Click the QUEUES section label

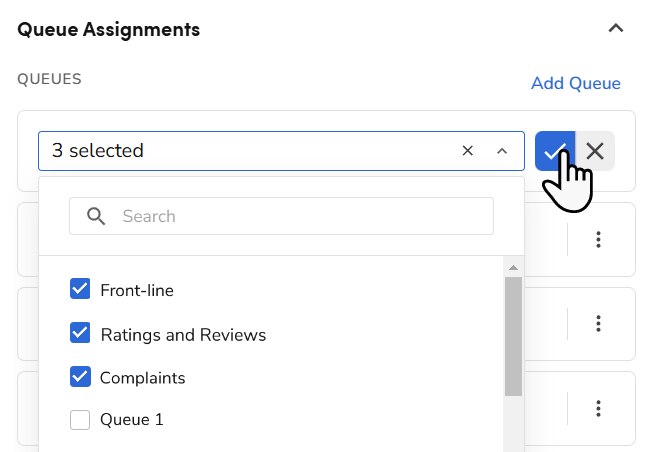49,79
